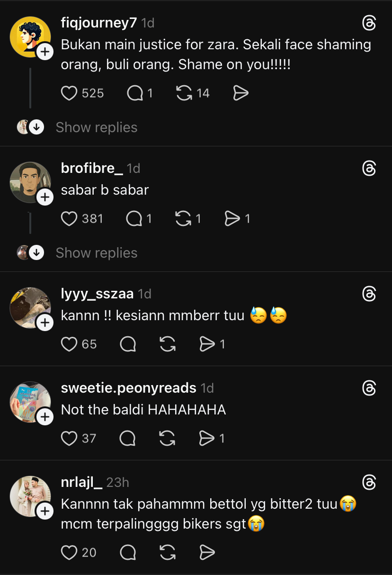This screenshot has height=575, width=392.
Task: Comment on sweetie.peonyreads' post
Action: (128, 438)
